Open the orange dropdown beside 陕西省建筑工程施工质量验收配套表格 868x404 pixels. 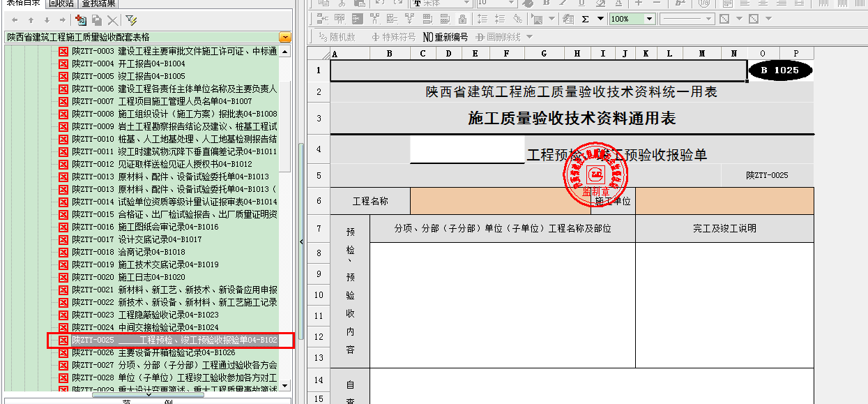click(x=284, y=37)
